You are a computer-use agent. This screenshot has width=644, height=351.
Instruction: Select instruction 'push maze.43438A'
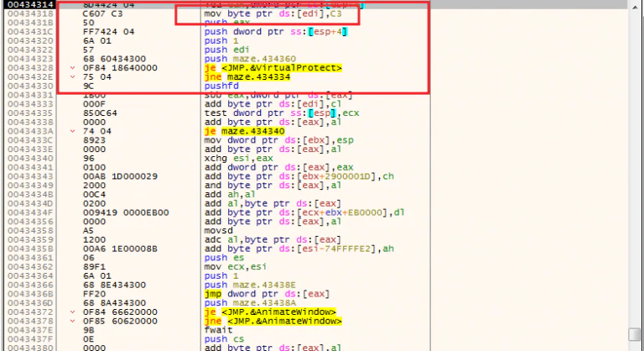click(x=250, y=303)
